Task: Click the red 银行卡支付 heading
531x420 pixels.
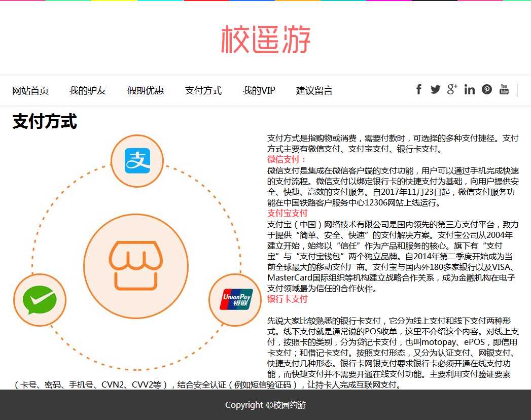Action: point(288,299)
